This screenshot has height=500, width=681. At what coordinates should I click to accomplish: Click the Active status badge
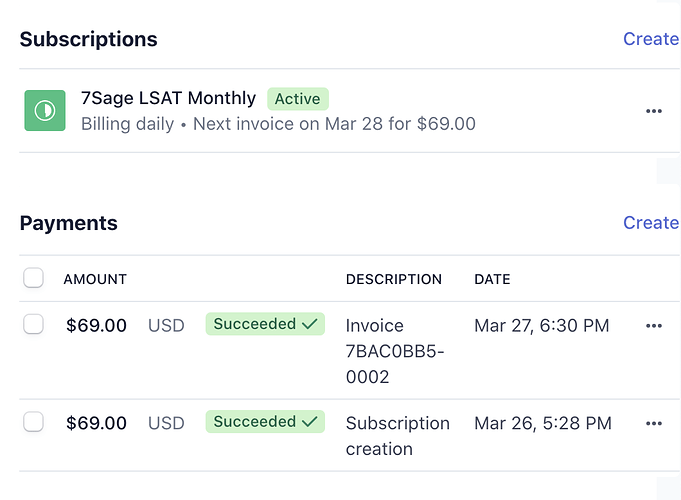tap(298, 99)
